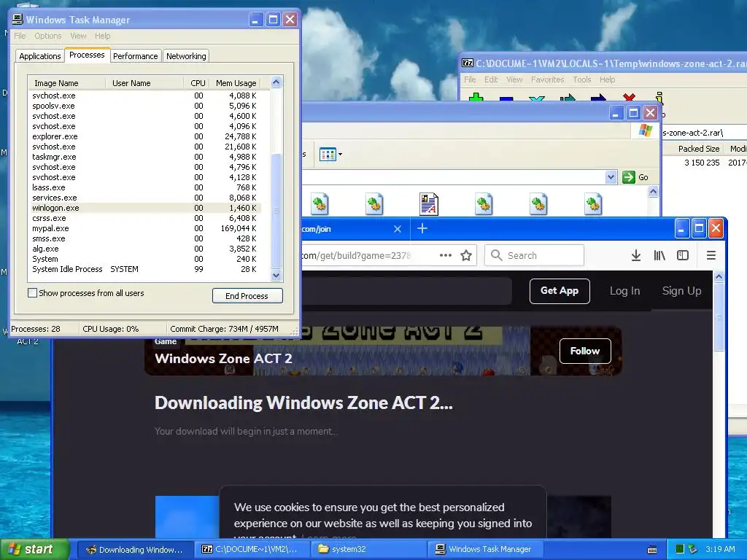Click the Sign Up link
747x560 pixels.
(x=681, y=291)
